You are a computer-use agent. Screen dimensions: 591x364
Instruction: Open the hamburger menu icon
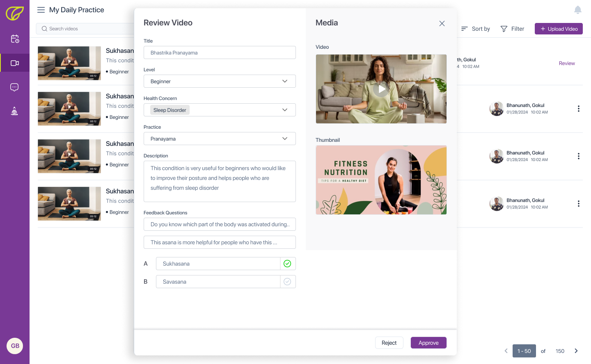pos(41,10)
